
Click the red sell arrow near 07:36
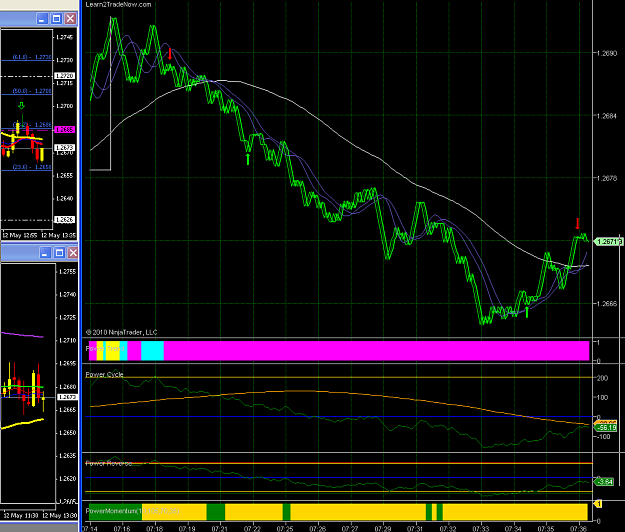(x=578, y=224)
